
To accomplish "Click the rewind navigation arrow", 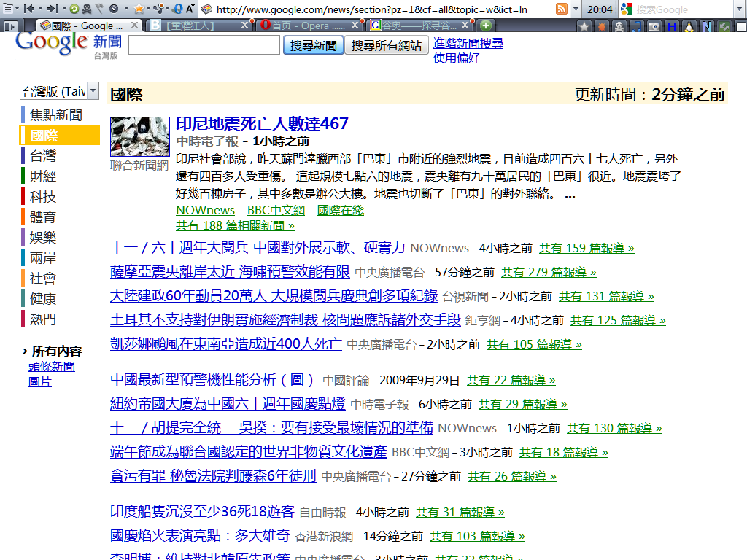I will pos(28,9).
